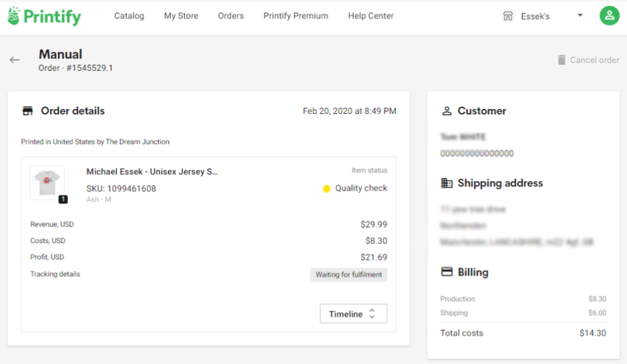Click the back arrow next to Manual
The image size is (627, 364).
click(x=14, y=59)
